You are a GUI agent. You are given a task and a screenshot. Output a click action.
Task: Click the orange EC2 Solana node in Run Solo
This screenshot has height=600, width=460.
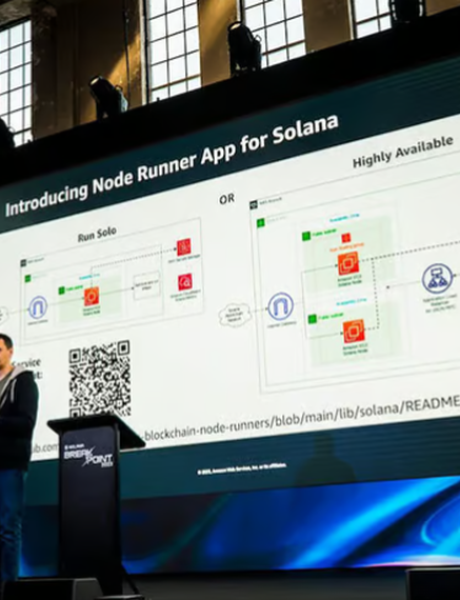tap(91, 296)
